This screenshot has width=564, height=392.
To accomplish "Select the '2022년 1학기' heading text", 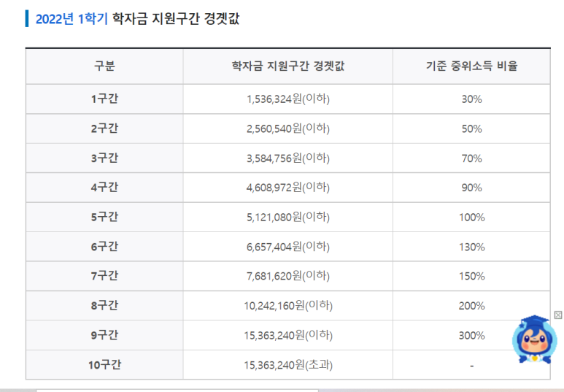I will 72,19.
